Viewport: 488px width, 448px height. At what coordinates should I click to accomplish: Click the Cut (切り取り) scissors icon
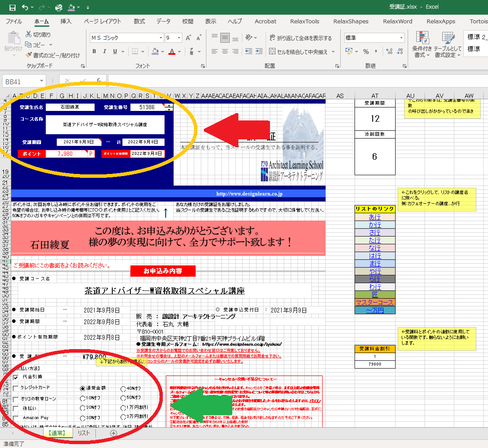pos(29,35)
